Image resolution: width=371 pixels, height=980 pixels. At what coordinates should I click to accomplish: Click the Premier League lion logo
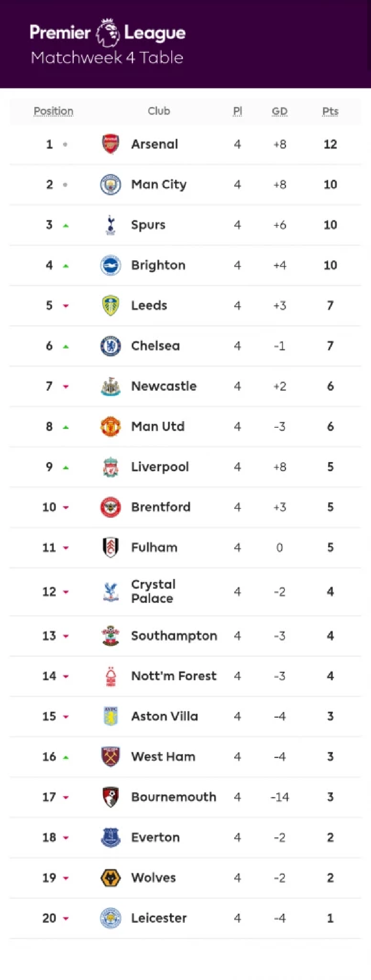pyautogui.click(x=107, y=33)
